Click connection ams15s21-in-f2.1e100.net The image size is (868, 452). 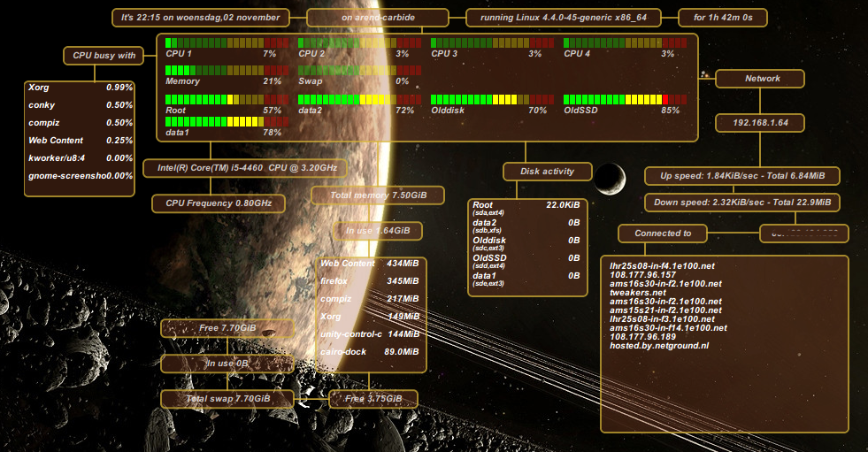click(x=665, y=310)
